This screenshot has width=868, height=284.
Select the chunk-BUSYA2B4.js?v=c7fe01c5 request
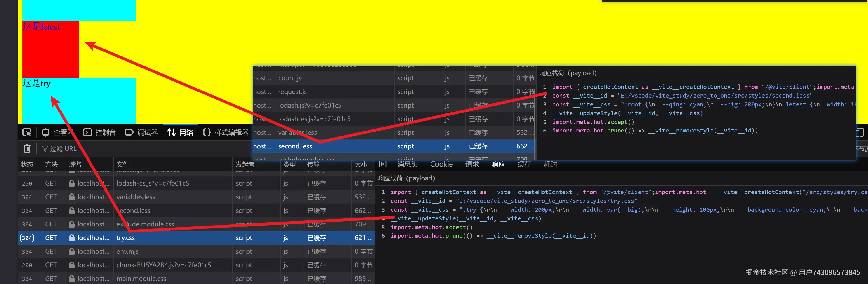[x=164, y=265]
